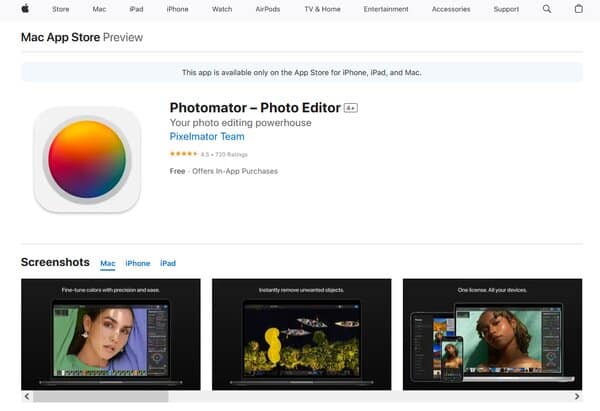Click the Your photo editing powerhouse subtitle
600x411 pixels.
[x=241, y=123]
